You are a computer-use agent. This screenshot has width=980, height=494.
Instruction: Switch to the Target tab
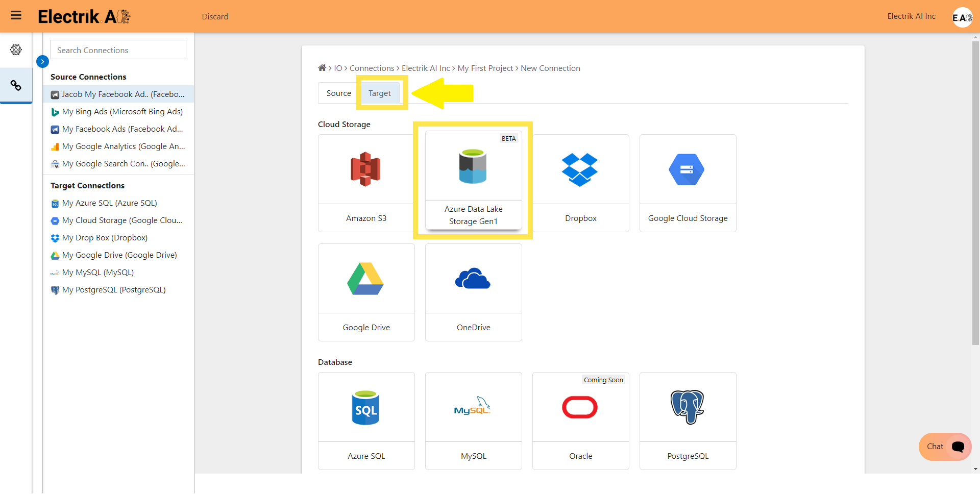point(379,93)
